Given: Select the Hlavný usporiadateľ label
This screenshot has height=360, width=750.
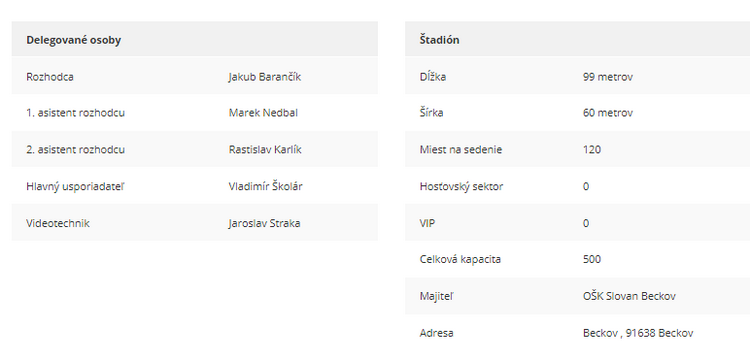Looking at the screenshot, I should pos(75,186).
